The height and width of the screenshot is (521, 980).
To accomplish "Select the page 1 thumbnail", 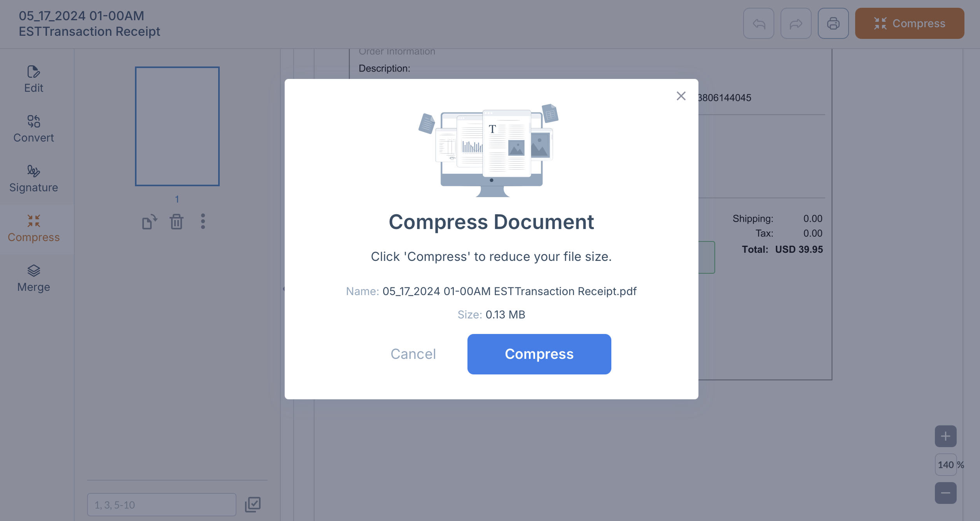I will 177,126.
